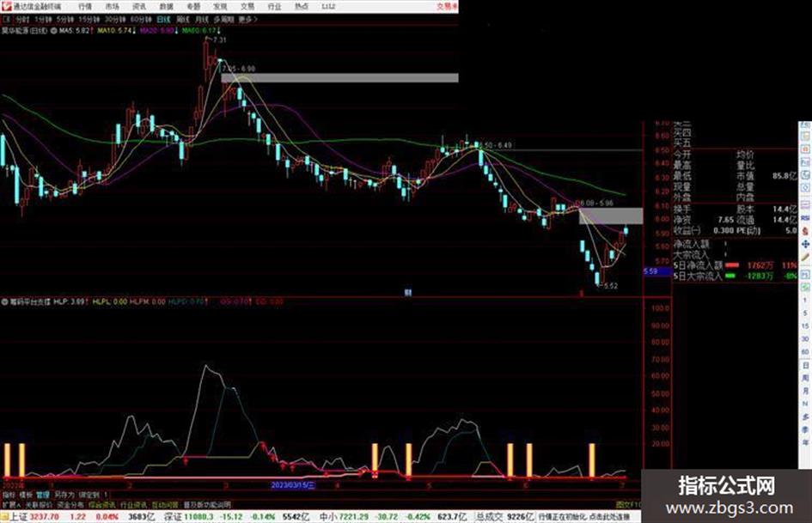Open the 行情 menu

85,7
